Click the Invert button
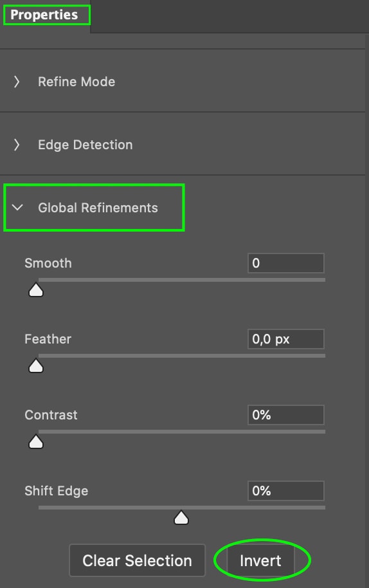 point(261,560)
